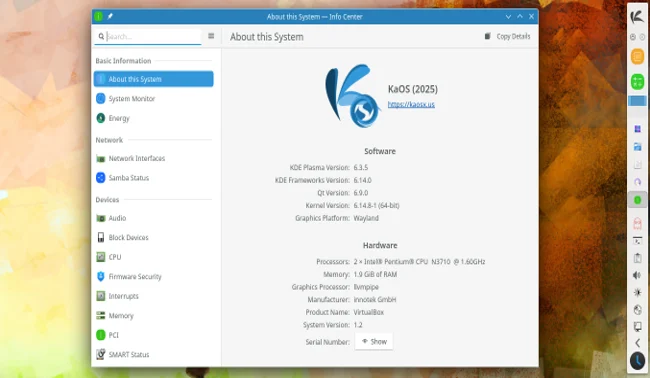This screenshot has width=650, height=378.
Task: Open the kaosx.us website link
Action: click(x=411, y=104)
